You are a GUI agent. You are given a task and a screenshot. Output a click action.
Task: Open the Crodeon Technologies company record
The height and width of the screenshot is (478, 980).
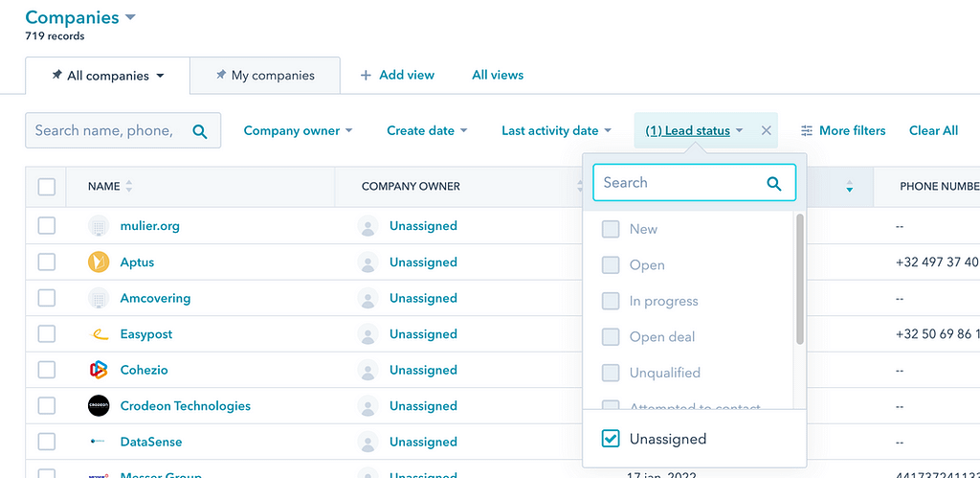pos(185,406)
